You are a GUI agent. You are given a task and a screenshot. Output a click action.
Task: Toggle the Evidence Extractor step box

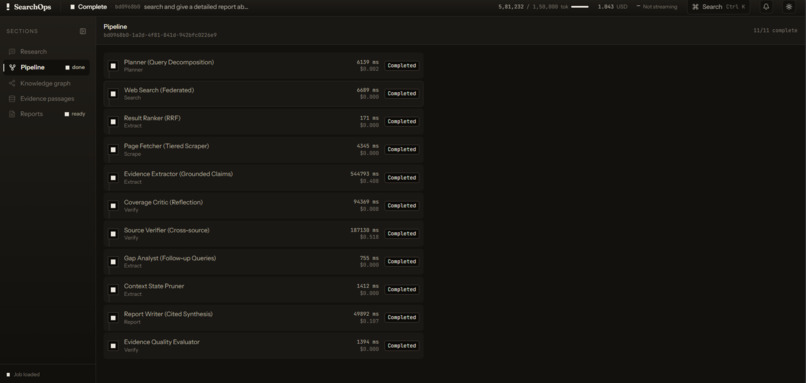(x=113, y=178)
